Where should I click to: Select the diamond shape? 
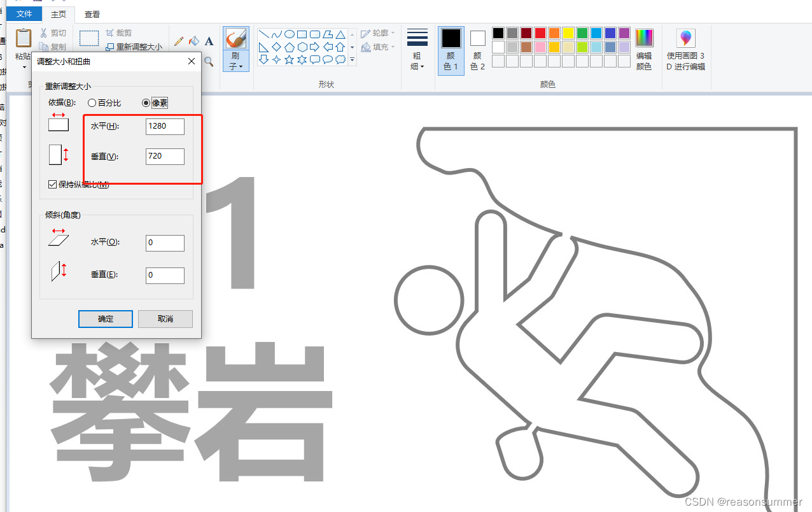[x=276, y=47]
